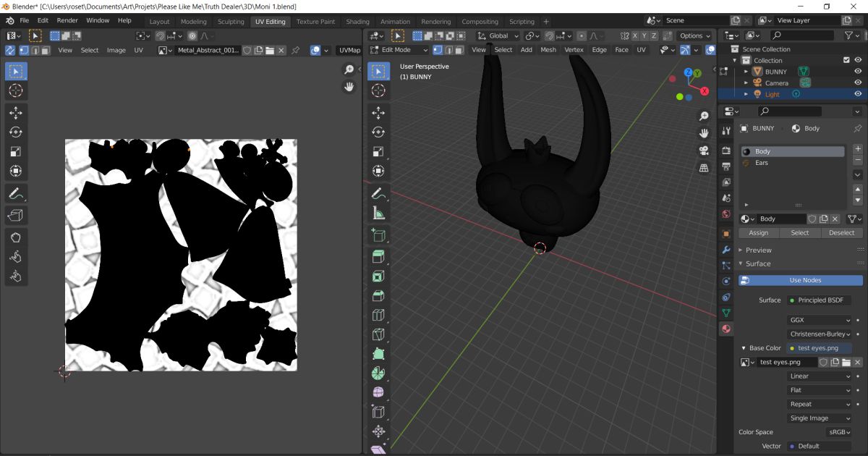Hide the BUNNY object in outliner
This screenshot has width=868, height=456.
(858, 72)
